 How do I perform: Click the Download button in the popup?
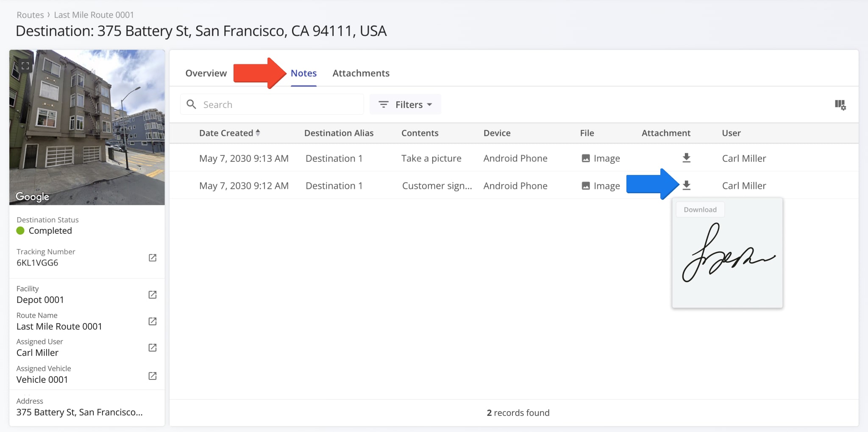tap(700, 210)
